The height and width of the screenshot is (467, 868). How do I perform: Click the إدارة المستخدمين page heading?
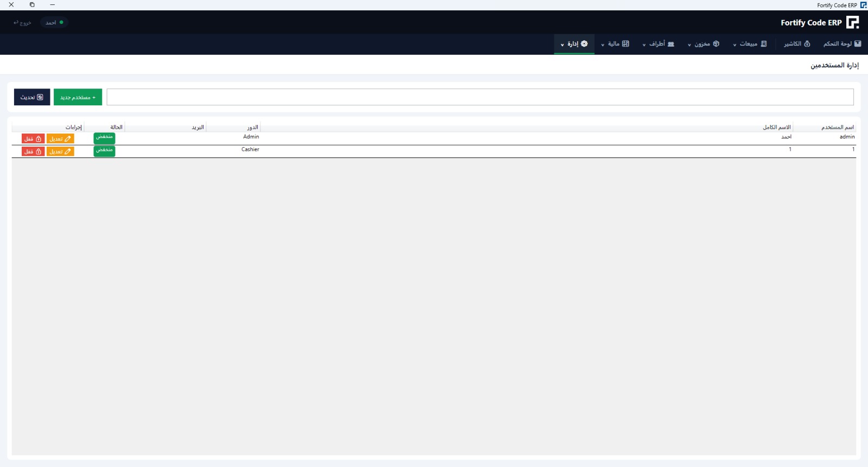pyautogui.click(x=834, y=65)
